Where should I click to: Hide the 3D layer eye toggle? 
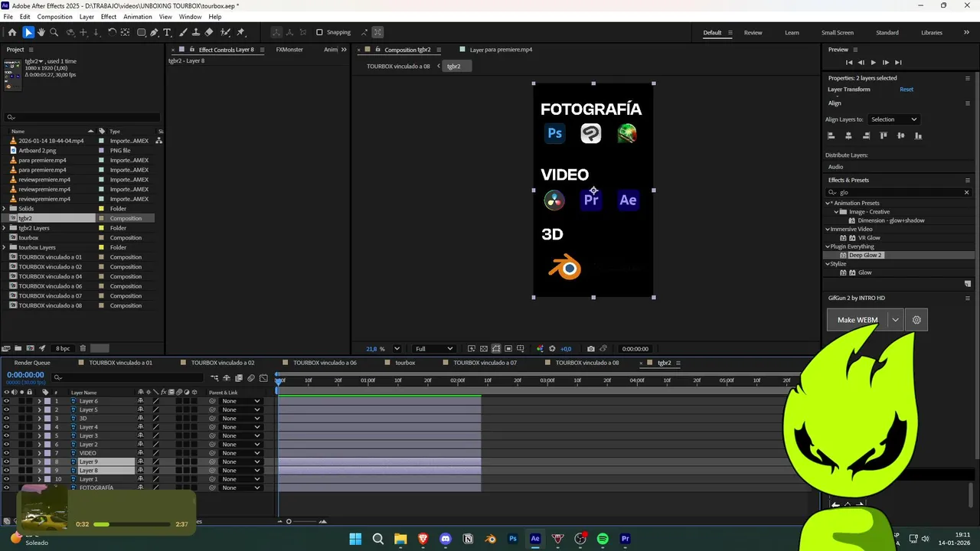pos(6,419)
